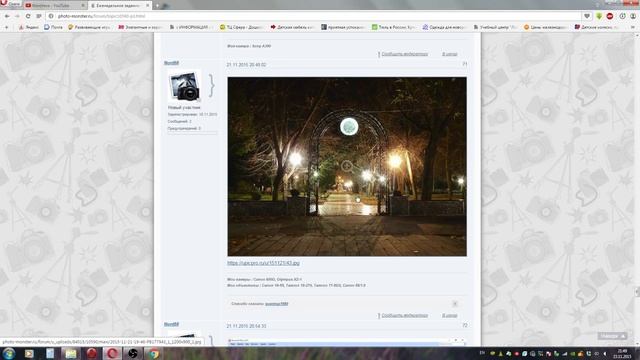Open the night park photo post image

347,167
